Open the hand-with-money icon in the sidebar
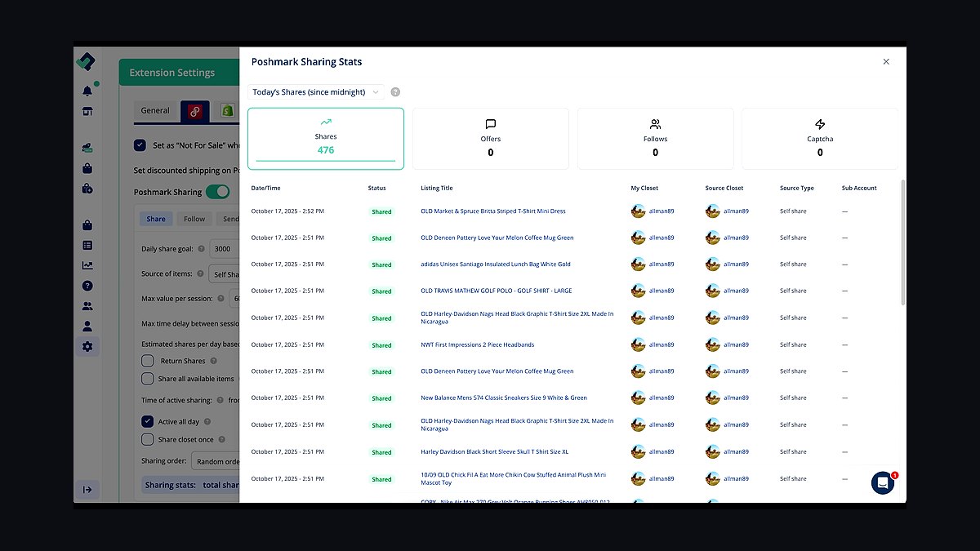The image size is (980, 551). (x=87, y=148)
